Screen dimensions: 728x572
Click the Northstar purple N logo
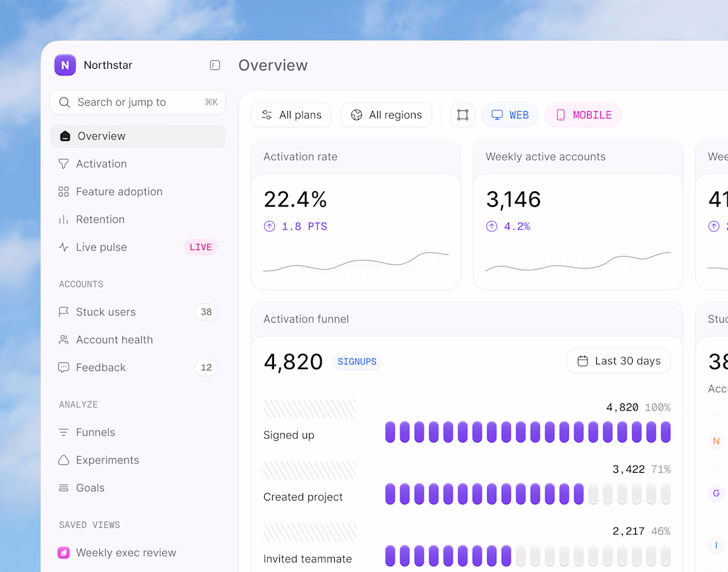click(65, 65)
